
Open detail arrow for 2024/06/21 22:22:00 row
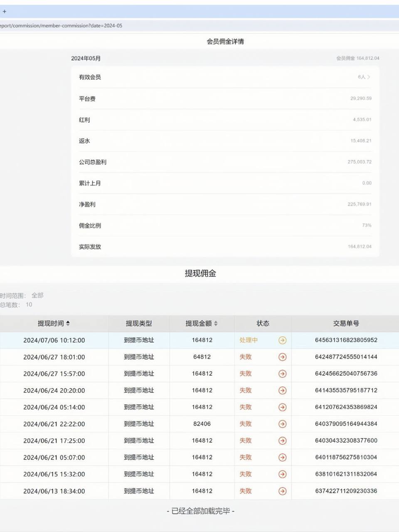click(x=282, y=424)
